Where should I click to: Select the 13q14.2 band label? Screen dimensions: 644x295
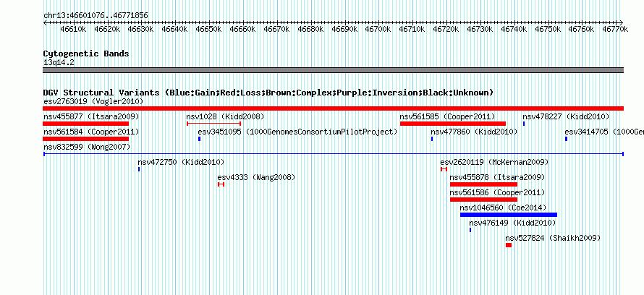click(59, 63)
